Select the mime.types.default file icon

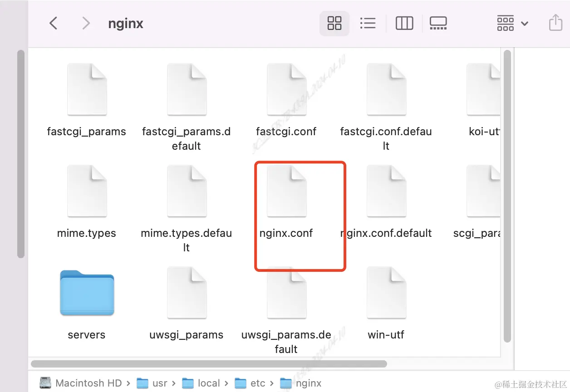pos(187,191)
